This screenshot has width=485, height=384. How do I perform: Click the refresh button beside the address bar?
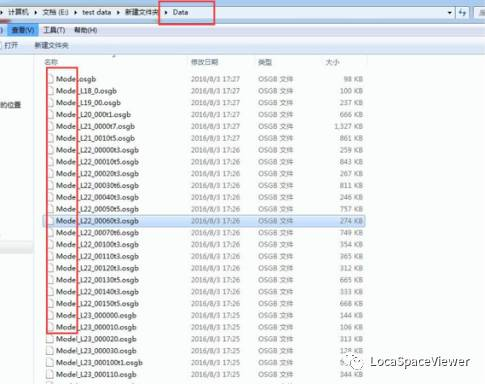462,13
